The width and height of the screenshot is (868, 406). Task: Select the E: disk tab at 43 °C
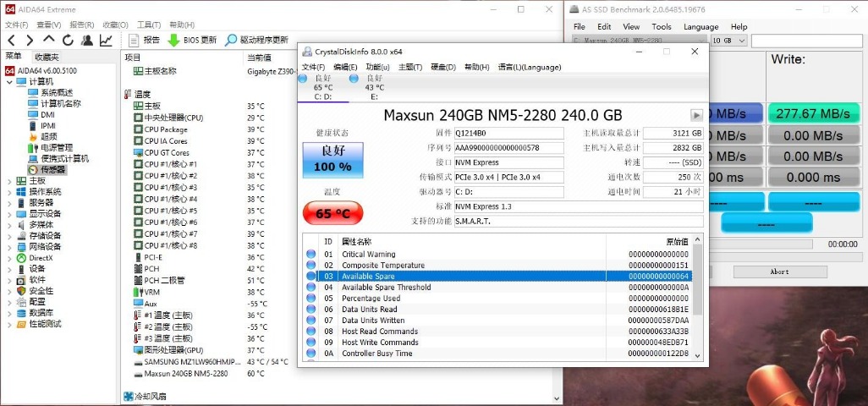tap(374, 87)
